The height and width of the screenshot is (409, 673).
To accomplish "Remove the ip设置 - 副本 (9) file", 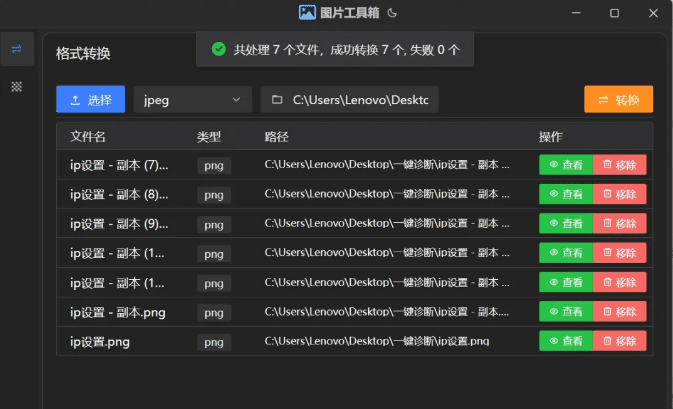I will [619, 223].
